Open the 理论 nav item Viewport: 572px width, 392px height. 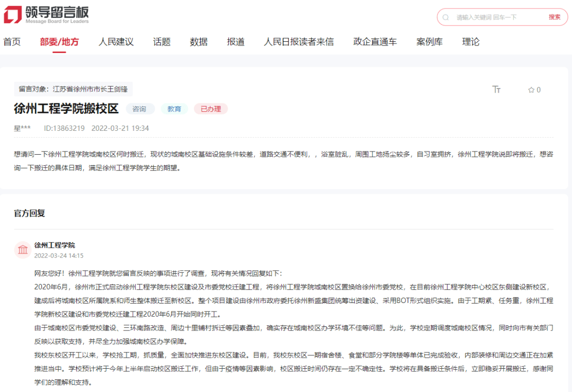(x=471, y=42)
